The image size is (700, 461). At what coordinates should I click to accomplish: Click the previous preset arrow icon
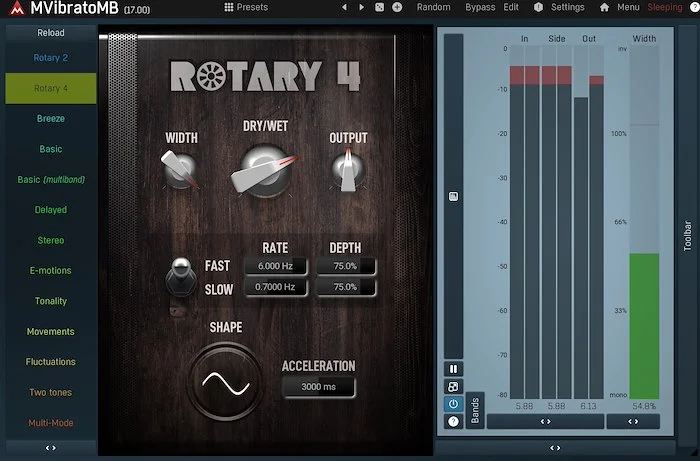tap(345, 7)
